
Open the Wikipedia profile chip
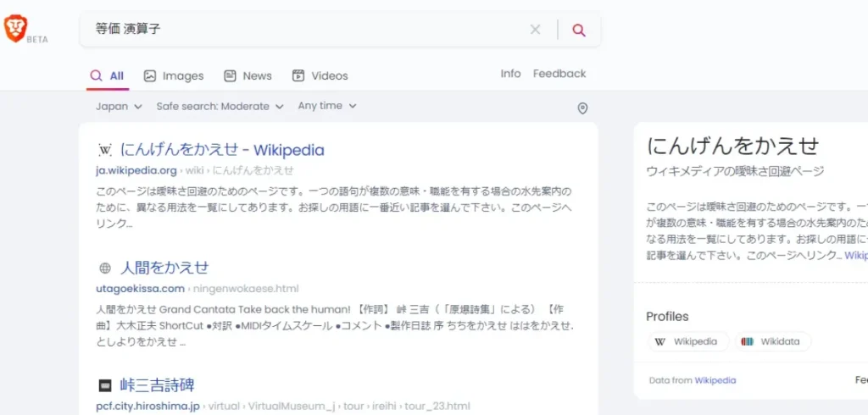(x=688, y=341)
